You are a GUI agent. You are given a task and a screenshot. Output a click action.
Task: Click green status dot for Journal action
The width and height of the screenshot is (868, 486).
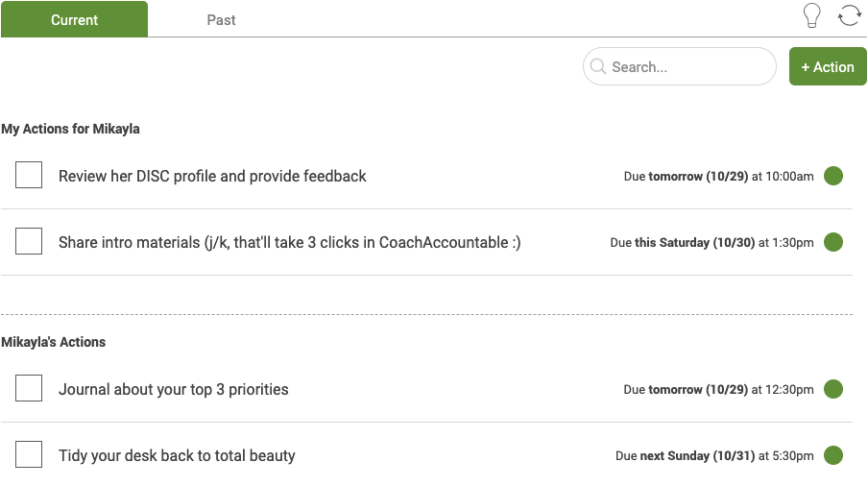click(833, 389)
